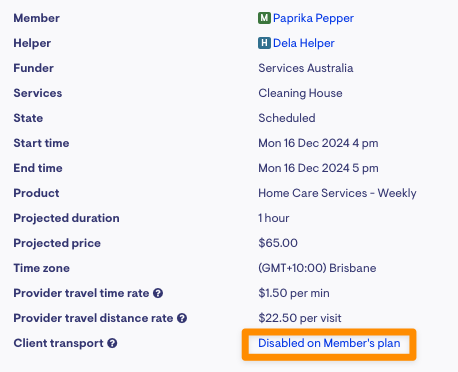Viewport: 458px width, 372px height.
Task: Open Dela Helper profile link
Action: 304,43
